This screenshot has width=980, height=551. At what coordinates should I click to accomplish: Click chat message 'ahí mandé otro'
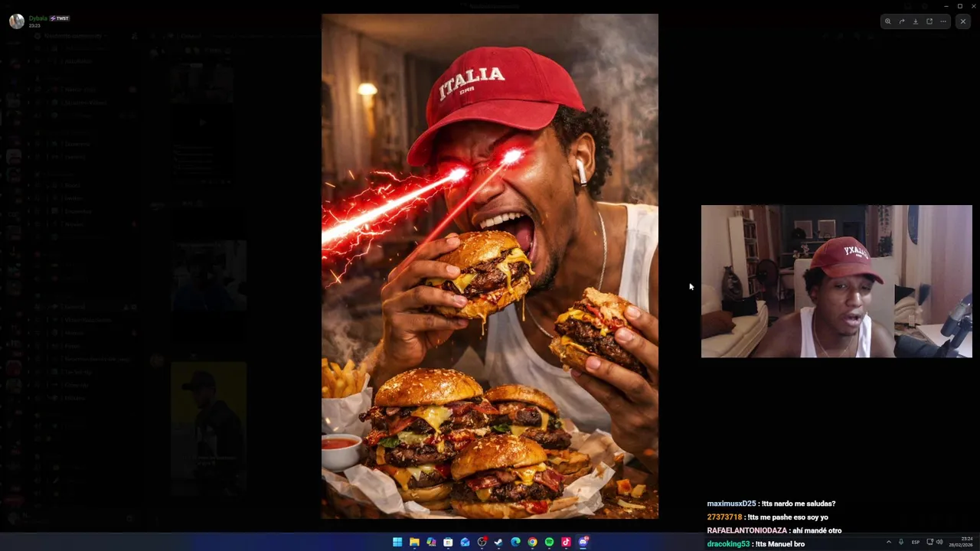click(818, 530)
